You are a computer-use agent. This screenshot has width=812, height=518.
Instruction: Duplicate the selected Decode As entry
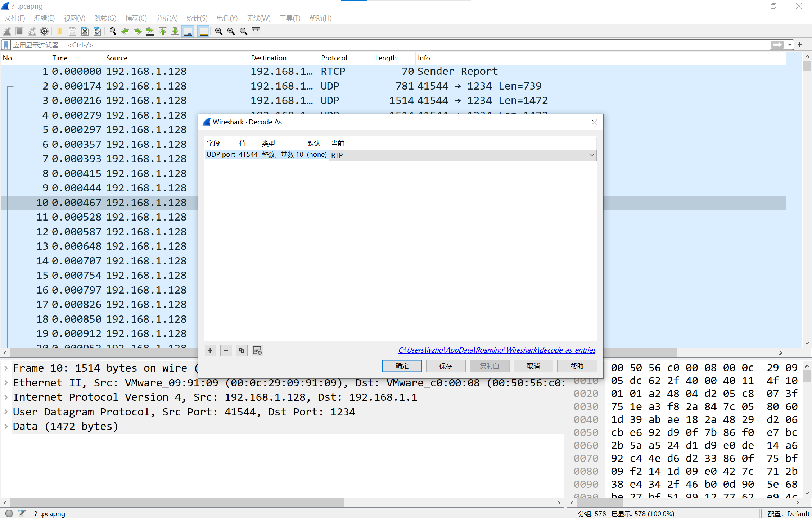pos(242,350)
